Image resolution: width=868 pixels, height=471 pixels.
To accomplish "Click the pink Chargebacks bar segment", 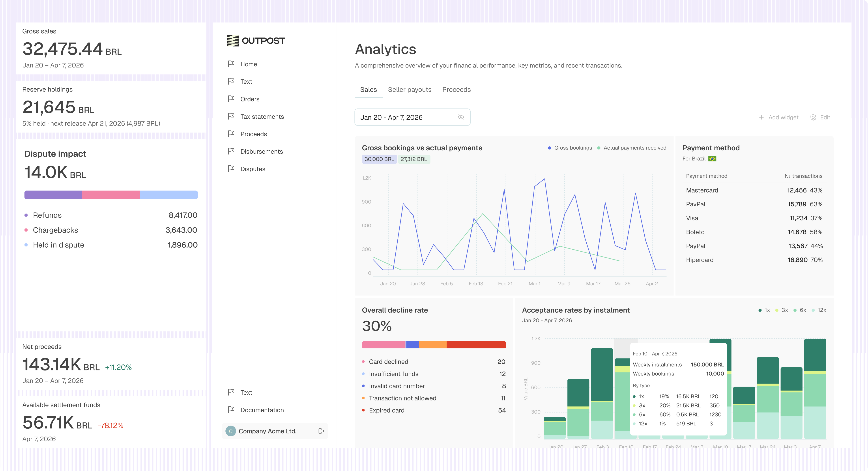I will pyautogui.click(x=111, y=195).
